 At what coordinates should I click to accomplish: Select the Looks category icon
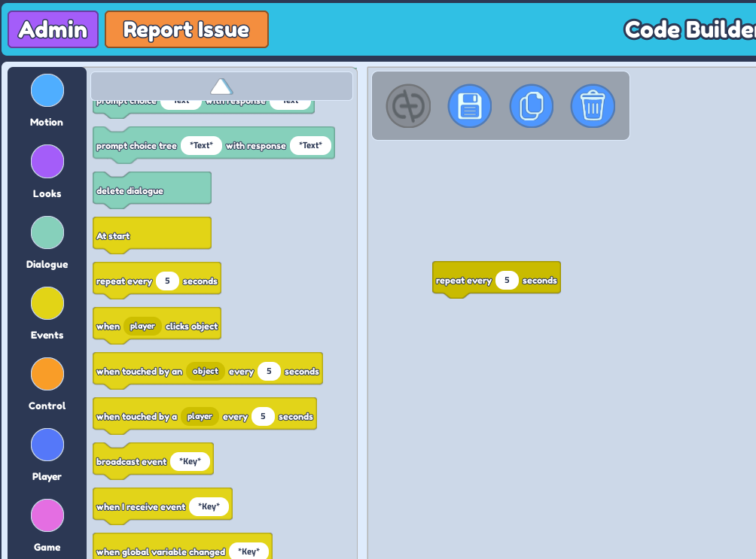tap(47, 161)
